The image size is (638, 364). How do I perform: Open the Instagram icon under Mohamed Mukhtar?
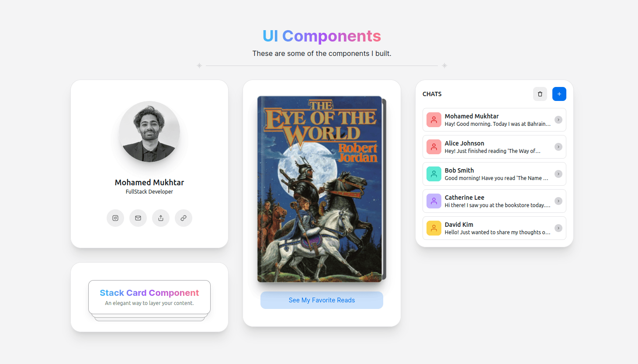click(x=115, y=218)
